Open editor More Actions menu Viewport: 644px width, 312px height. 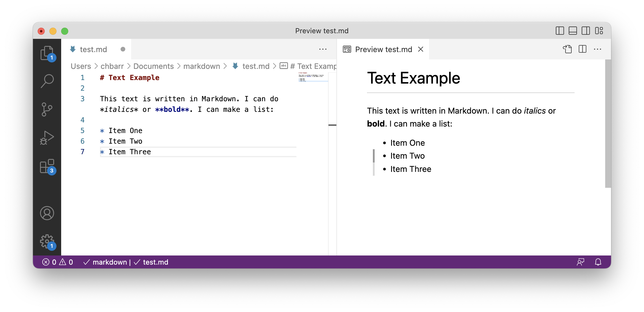point(323,49)
